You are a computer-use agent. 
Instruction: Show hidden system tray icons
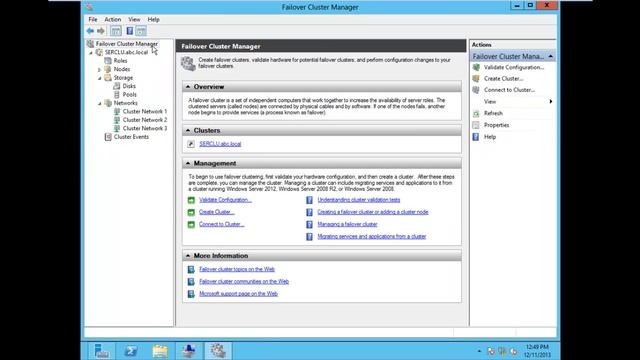(479, 351)
